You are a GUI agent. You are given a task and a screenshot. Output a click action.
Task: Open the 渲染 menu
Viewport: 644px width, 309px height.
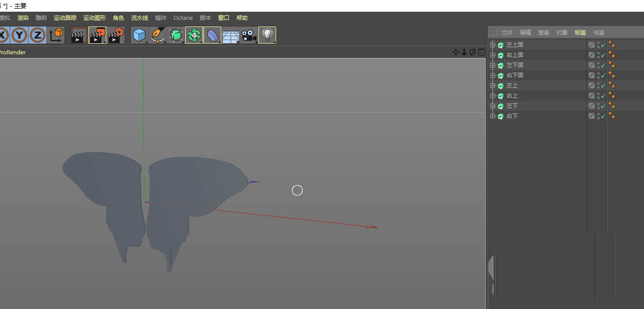pos(23,18)
